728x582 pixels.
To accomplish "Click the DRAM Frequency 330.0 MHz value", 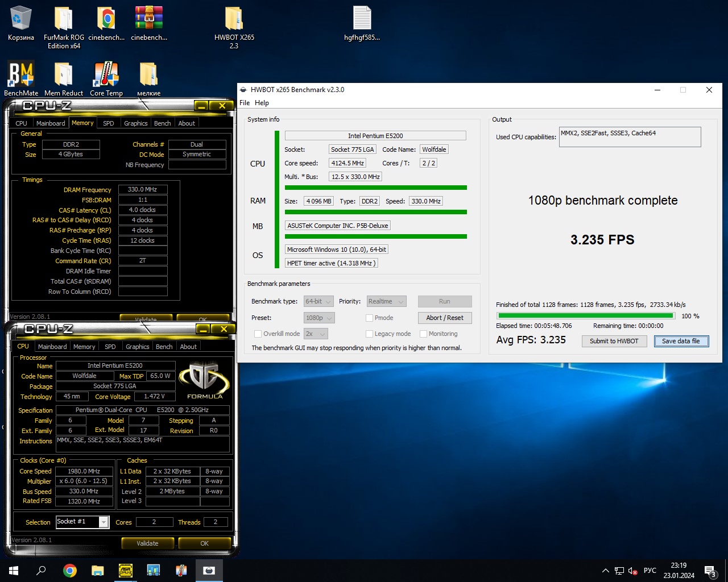I will coord(143,190).
